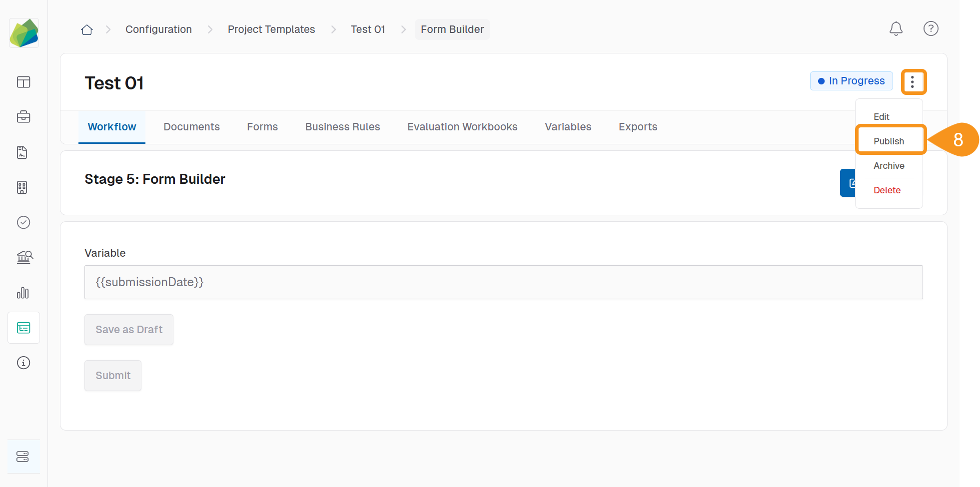The height and width of the screenshot is (487, 980).
Task: Open the three-dot actions menu
Action: [x=914, y=81]
